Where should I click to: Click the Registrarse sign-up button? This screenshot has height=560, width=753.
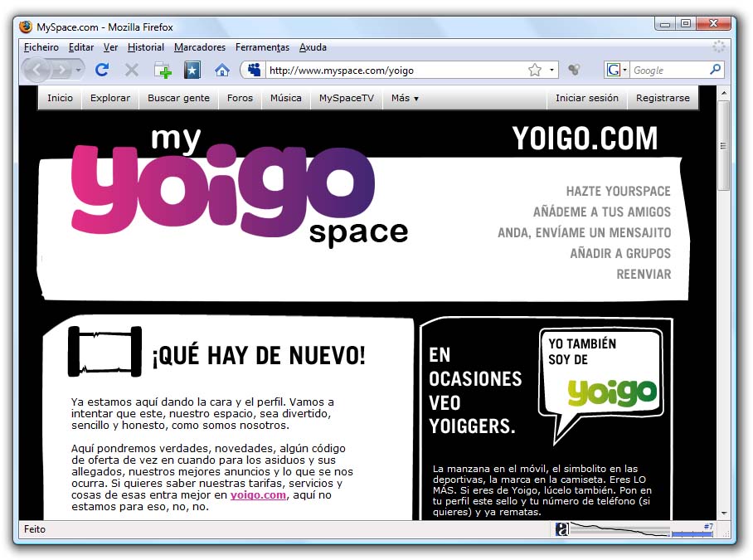click(x=663, y=98)
